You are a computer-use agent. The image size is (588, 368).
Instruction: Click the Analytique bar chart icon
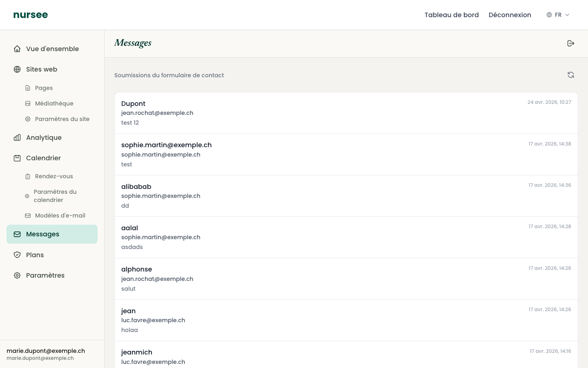(x=17, y=137)
